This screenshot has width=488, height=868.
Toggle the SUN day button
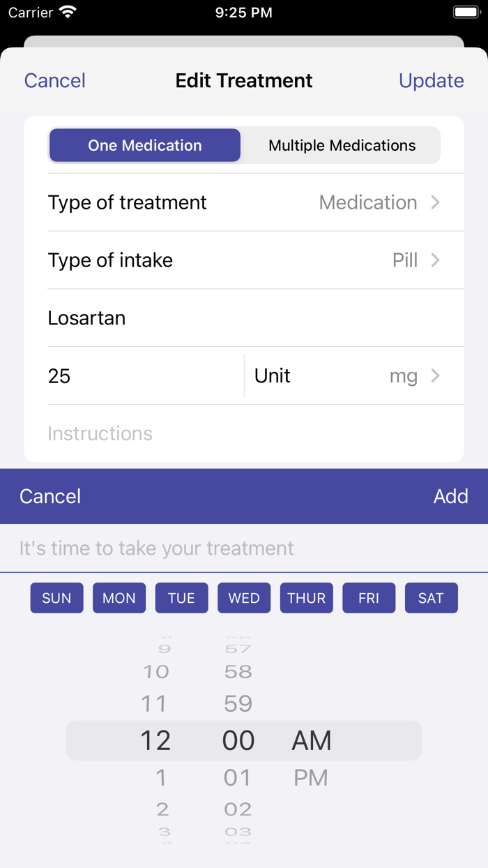click(56, 597)
